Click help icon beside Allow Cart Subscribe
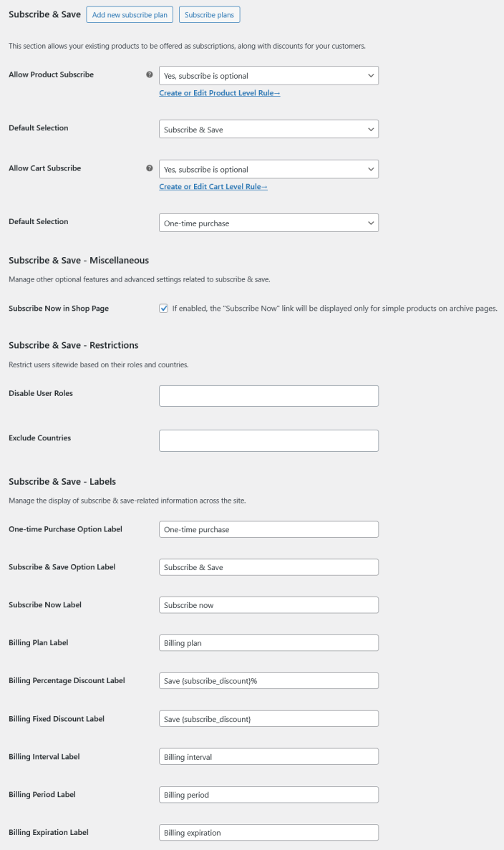The width and height of the screenshot is (504, 850). [x=149, y=169]
